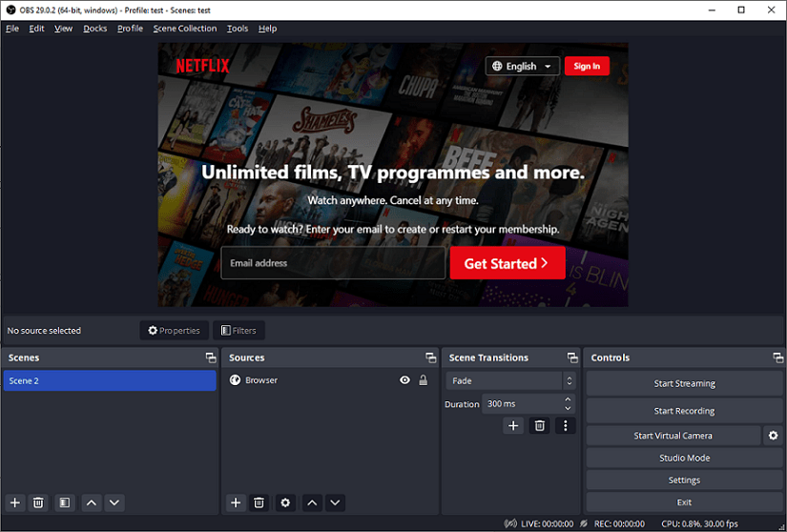Viewport: 787px width, 532px height.
Task: Click Start Streaming
Action: pos(685,383)
